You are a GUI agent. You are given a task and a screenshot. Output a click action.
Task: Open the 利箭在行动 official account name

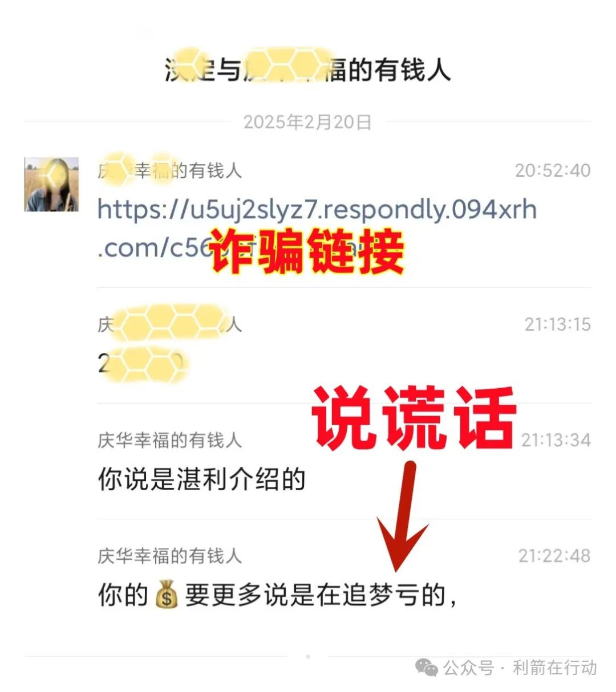click(554, 667)
